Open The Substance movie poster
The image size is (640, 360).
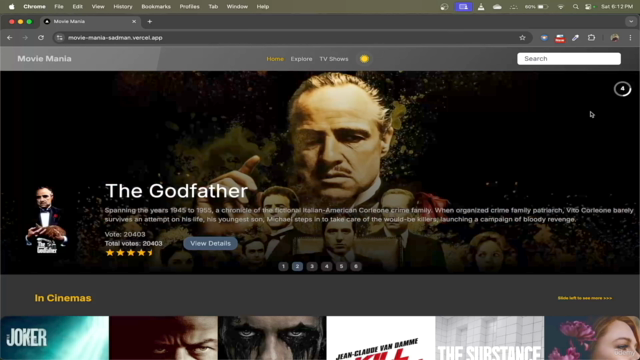point(490,338)
